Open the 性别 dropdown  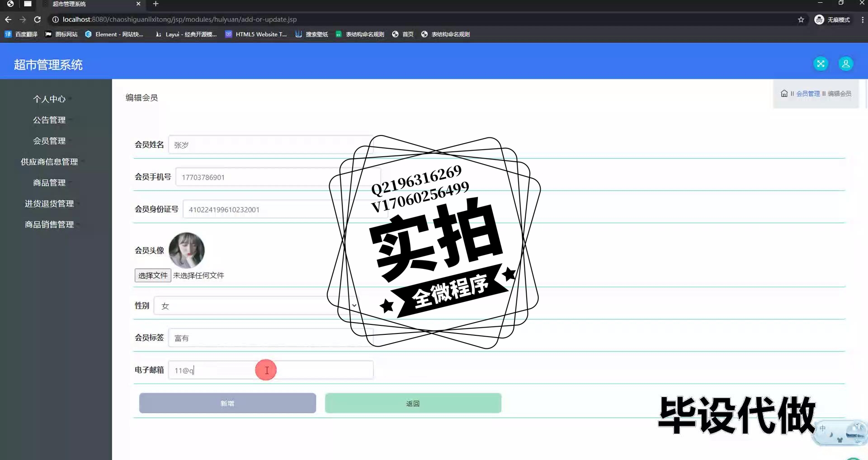(256, 305)
